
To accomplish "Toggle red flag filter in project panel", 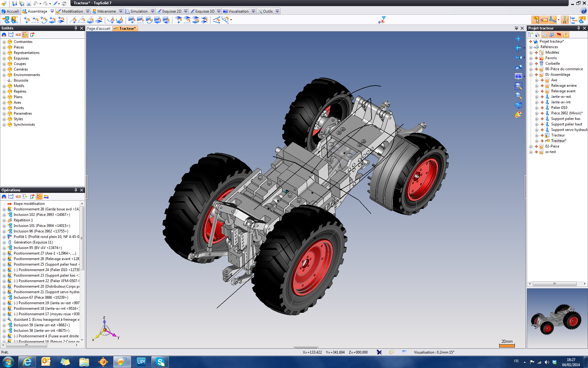I will point(559,35).
